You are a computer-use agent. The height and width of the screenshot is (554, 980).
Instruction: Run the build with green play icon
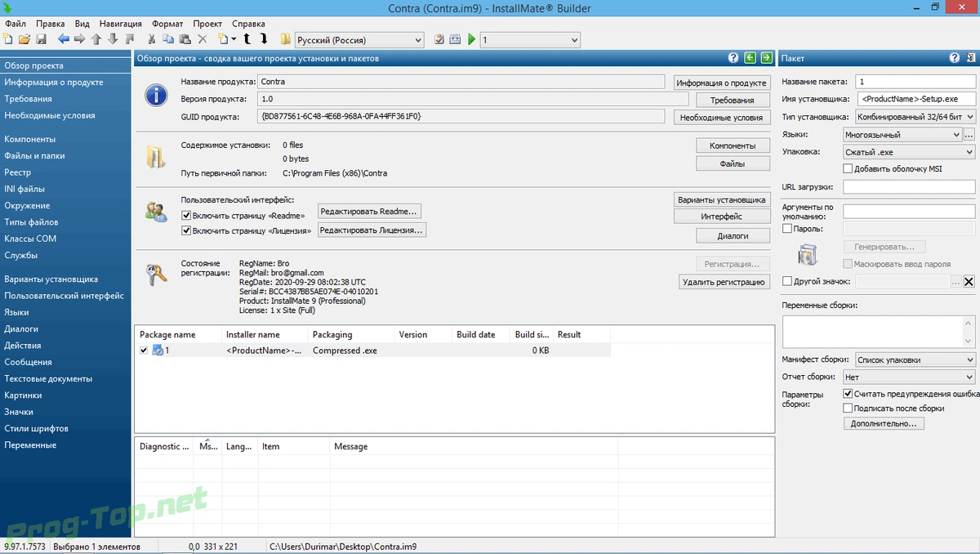[x=472, y=39]
